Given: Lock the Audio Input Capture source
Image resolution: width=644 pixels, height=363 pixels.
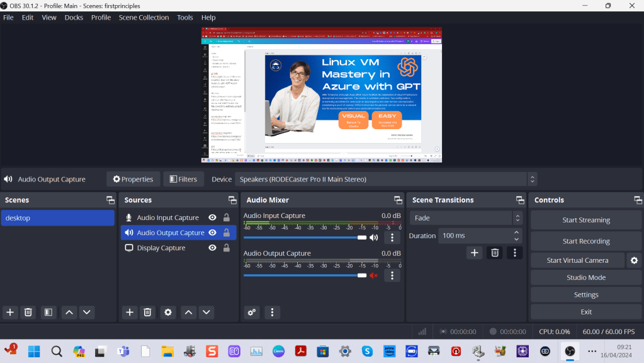Looking at the screenshot, I should [x=226, y=217].
